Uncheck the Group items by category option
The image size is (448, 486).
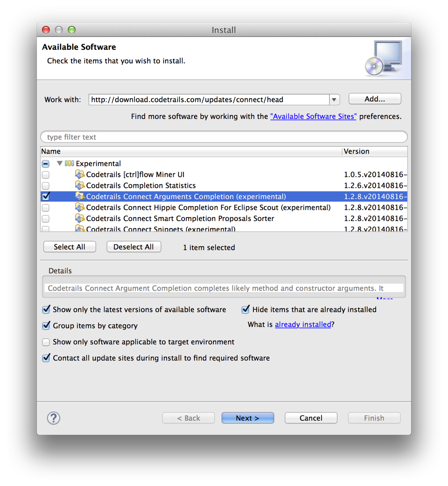(x=46, y=326)
